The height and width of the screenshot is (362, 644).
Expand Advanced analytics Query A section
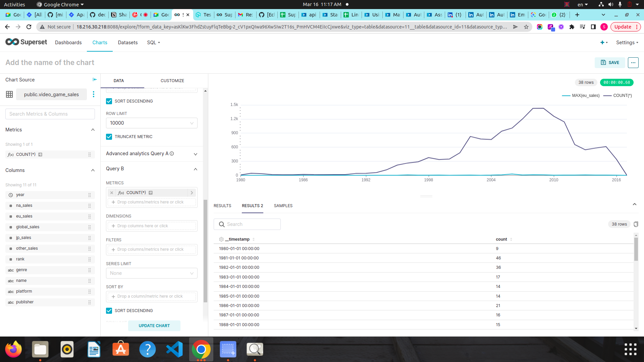click(195, 154)
